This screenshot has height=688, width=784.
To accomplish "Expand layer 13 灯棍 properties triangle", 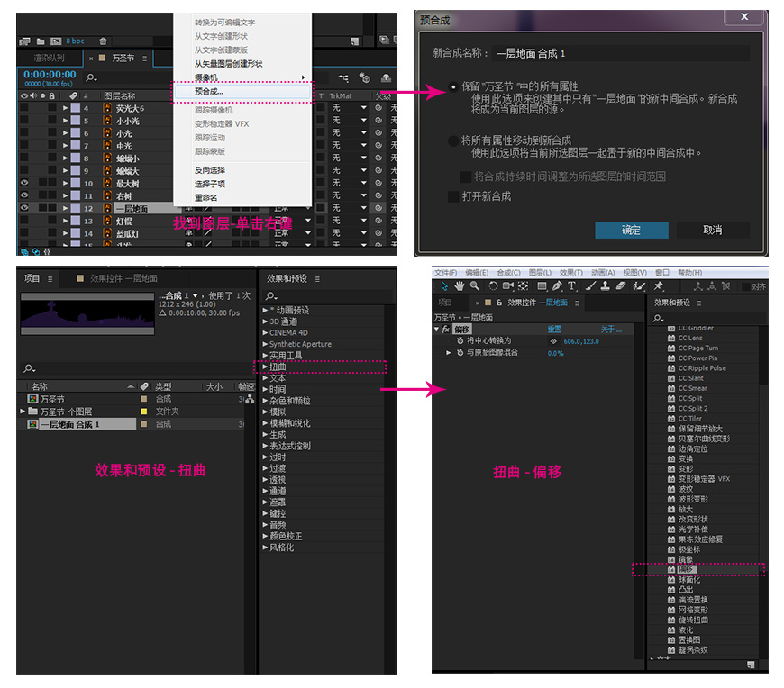I will tap(66, 221).
